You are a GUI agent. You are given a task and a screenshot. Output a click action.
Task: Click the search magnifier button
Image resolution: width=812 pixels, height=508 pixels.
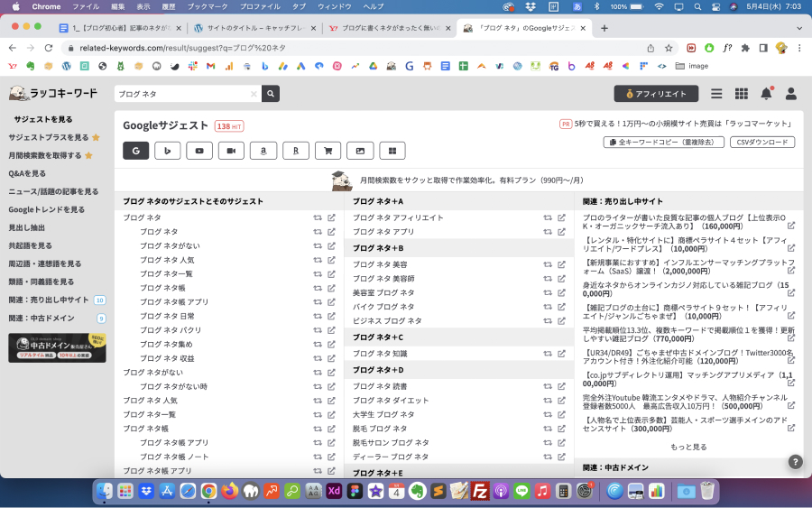(271, 94)
